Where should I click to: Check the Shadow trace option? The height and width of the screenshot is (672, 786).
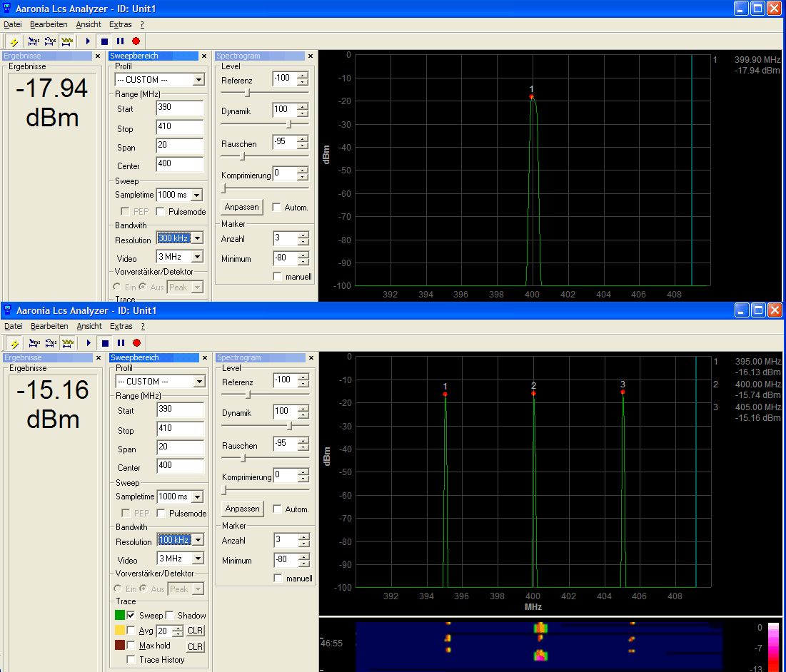coord(169,615)
